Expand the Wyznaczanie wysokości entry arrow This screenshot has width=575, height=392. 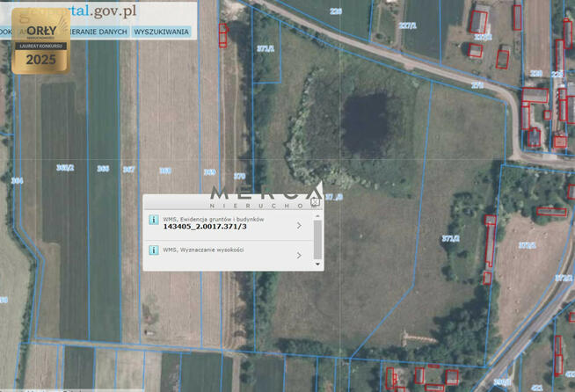(x=299, y=256)
